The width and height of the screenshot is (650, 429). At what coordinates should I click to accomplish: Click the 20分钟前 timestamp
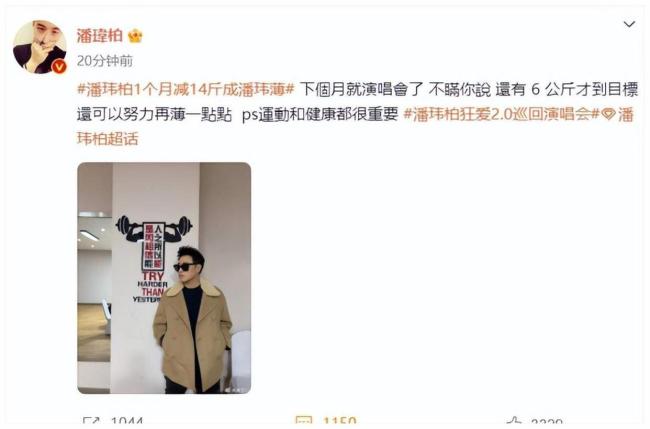point(105,61)
